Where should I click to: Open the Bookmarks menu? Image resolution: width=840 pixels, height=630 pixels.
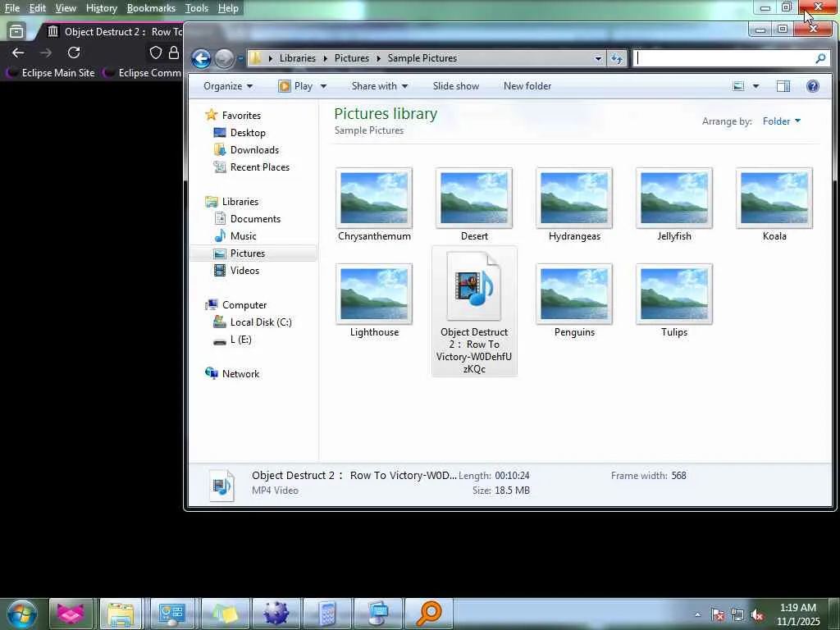coord(151,8)
